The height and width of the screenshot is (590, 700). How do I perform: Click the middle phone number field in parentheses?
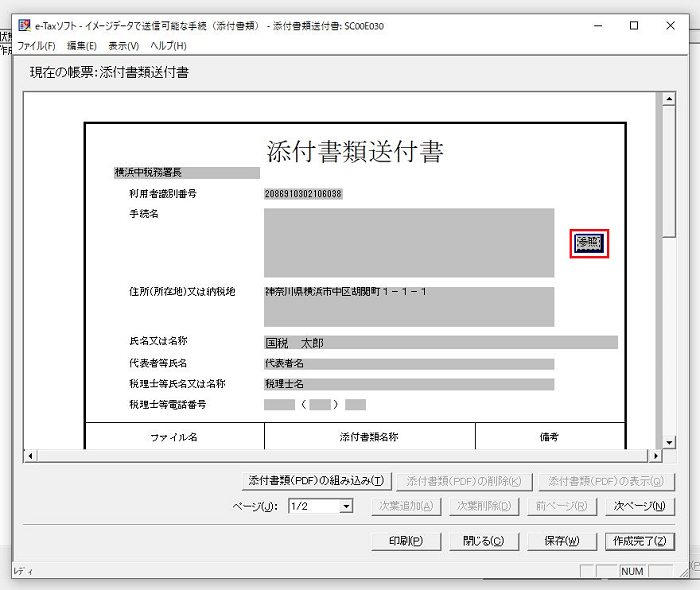320,405
